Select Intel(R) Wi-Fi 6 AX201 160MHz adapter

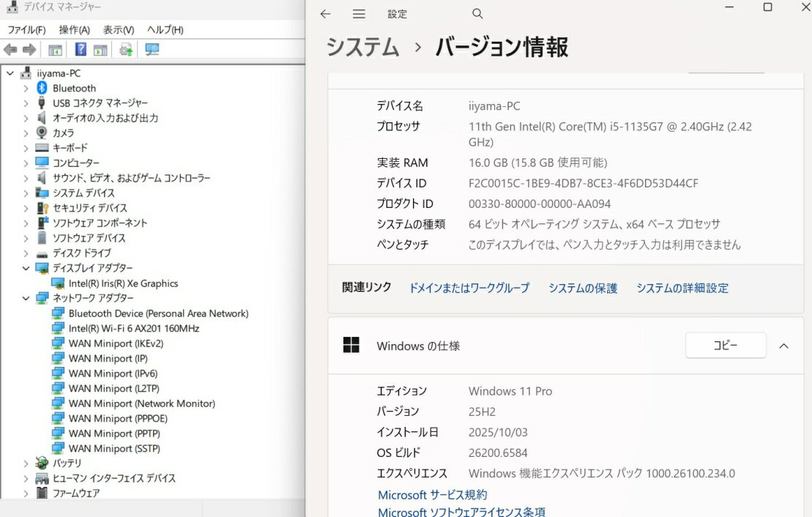coord(133,328)
